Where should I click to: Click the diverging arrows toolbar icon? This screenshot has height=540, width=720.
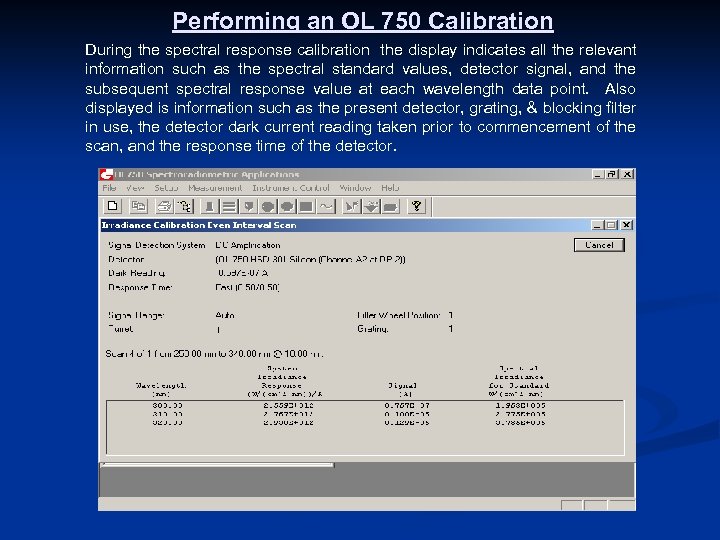[352, 207]
